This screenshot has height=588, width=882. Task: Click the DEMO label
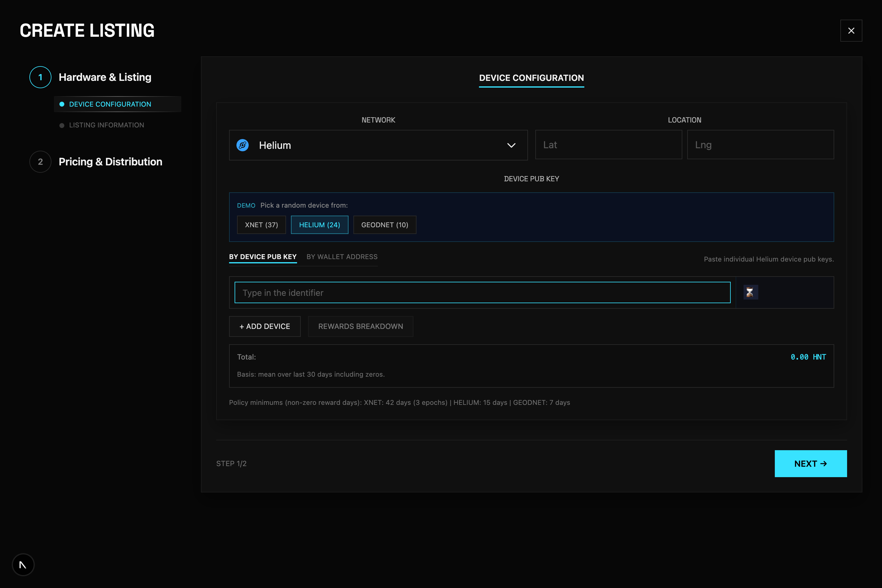click(x=246, y=205)
